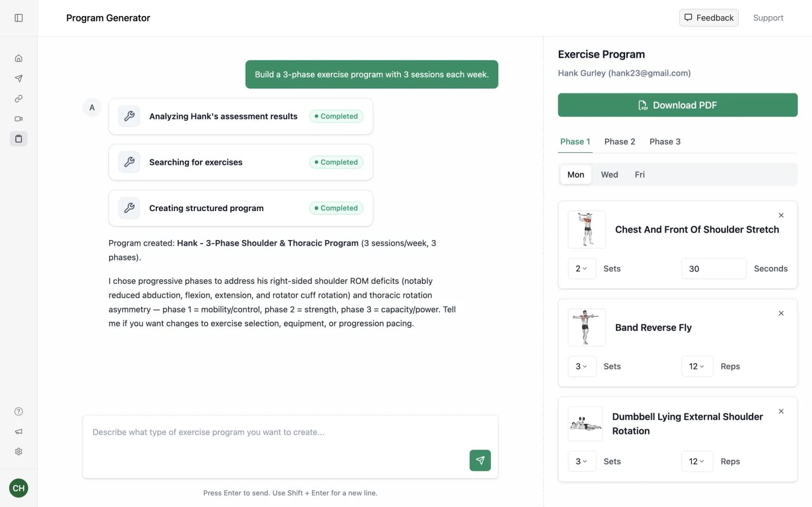Image resolution: width=812 pixels, height=507 pixels.
Task: Open the Home section in the sidebar
Action: pos(19,58)
